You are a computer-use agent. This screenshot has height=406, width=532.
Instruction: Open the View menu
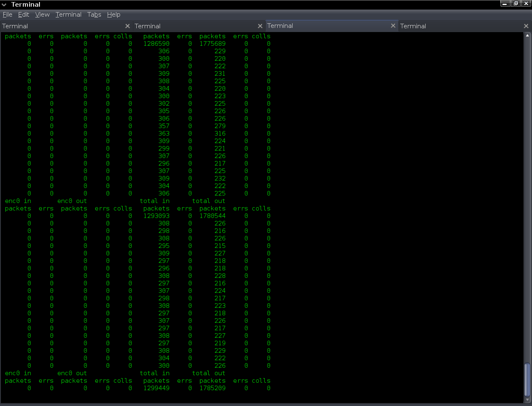[x=42, y=15]
